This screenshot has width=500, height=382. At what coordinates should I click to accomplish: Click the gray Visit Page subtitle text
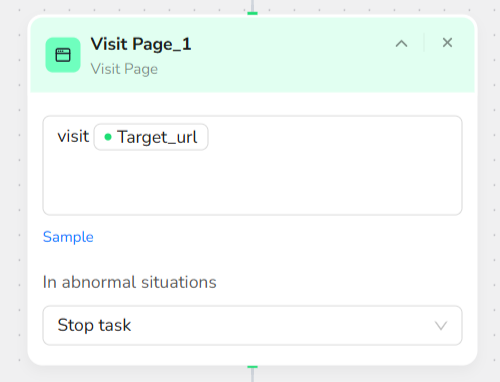[x=124, y=69]
